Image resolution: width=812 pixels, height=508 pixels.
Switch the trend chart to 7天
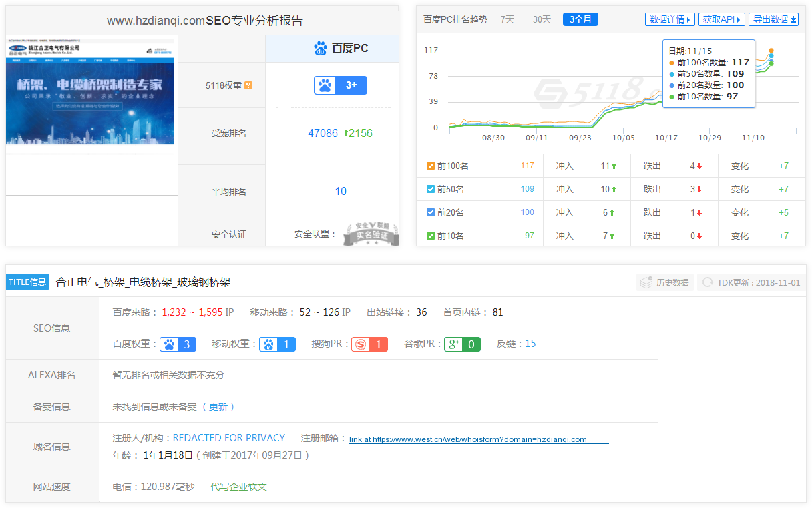coord(507,19)
